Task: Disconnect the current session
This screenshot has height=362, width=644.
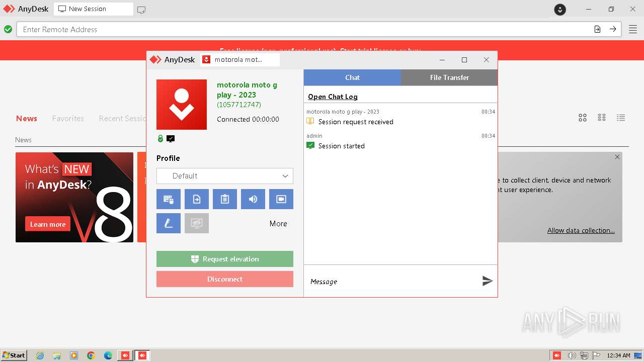Action: (225, 279)
